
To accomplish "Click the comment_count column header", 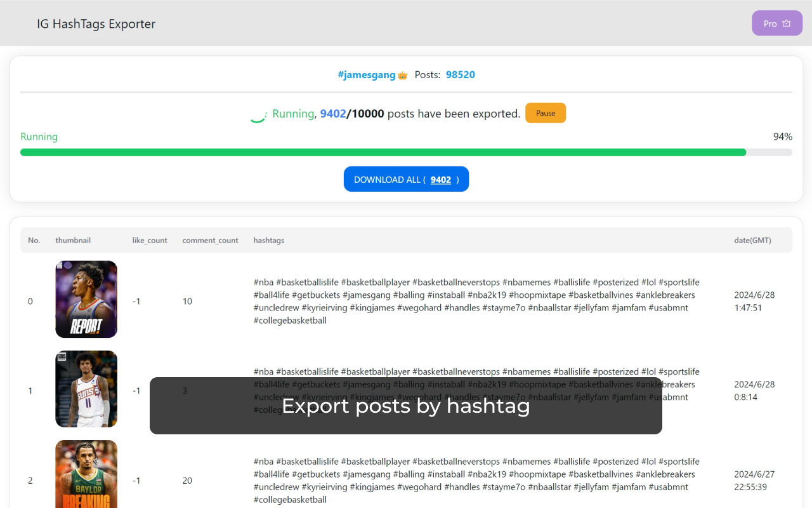I will (210, 241).
